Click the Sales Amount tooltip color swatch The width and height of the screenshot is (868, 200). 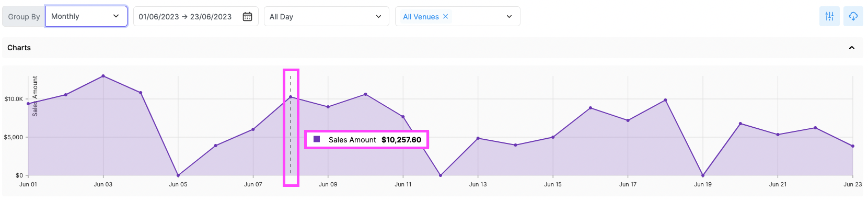(317, 139)
